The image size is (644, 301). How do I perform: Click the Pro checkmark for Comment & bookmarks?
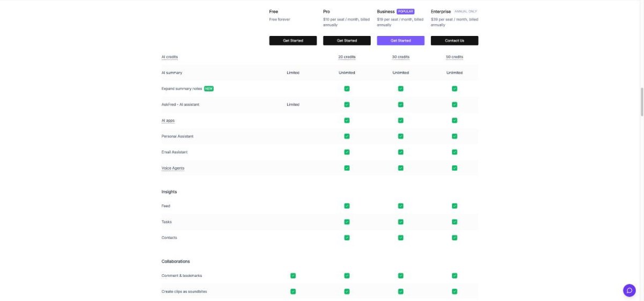coord(347,276)
